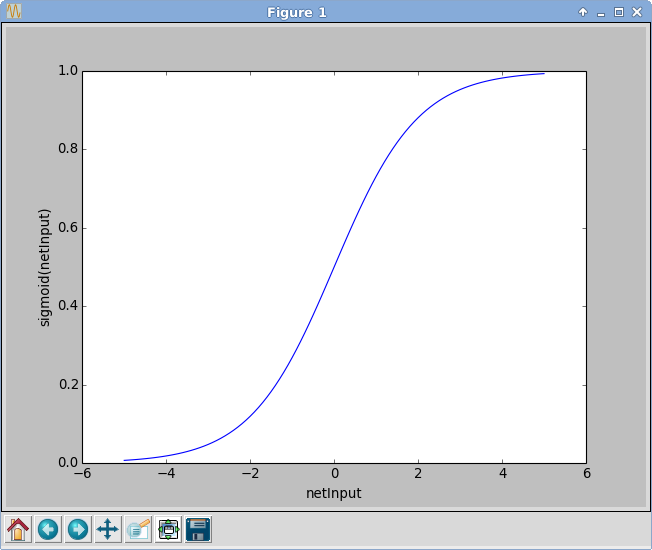Click the blue sigmoid curve at its midpoint
The height and width of the screenshot is (550, 652).
point(334,267)
